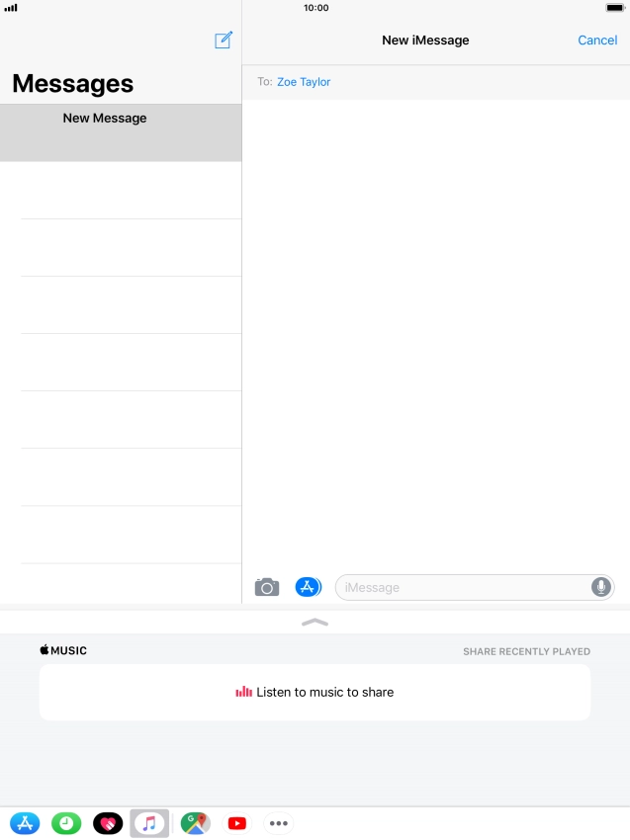The image size is (630, 840).
Task: Tap the microphone dictation icon
Action: (601, 587)
